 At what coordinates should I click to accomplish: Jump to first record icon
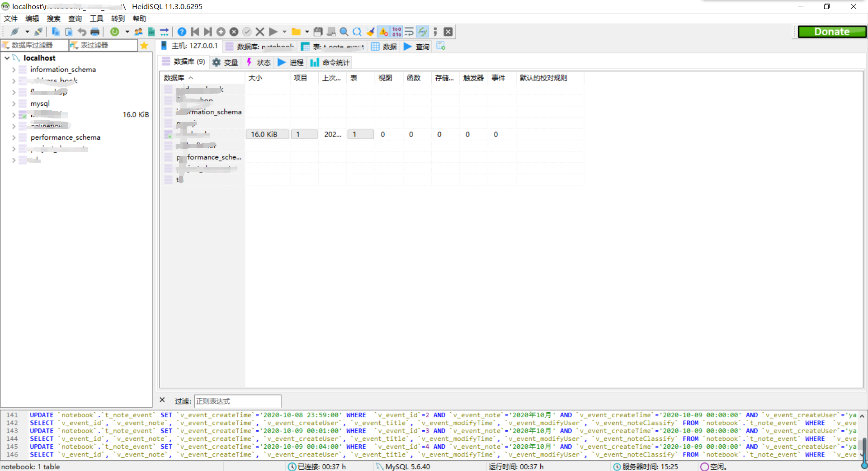[195, 32]
